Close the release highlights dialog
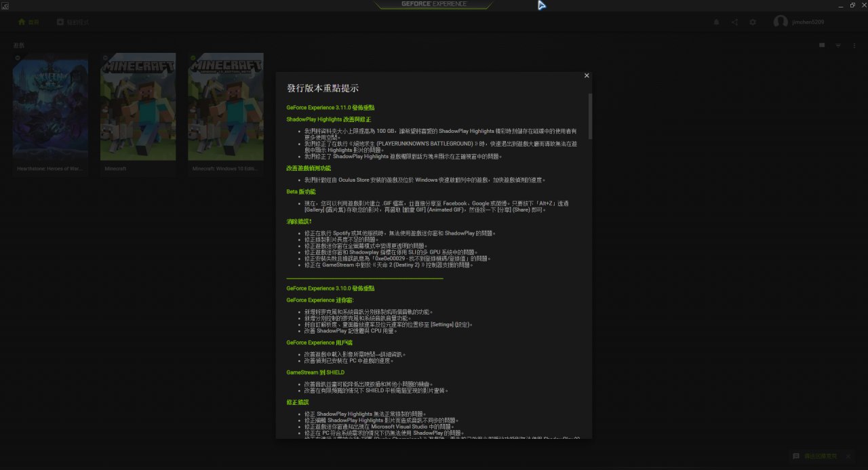The width and height of the screenshot is (868, 470). (x=587, y=76)
